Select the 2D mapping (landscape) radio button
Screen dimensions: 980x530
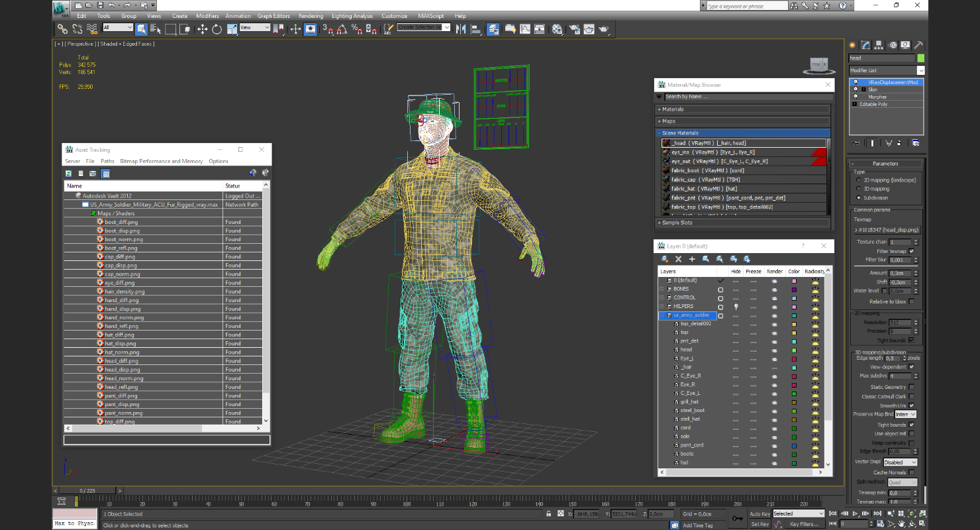(x=859, y=180)
